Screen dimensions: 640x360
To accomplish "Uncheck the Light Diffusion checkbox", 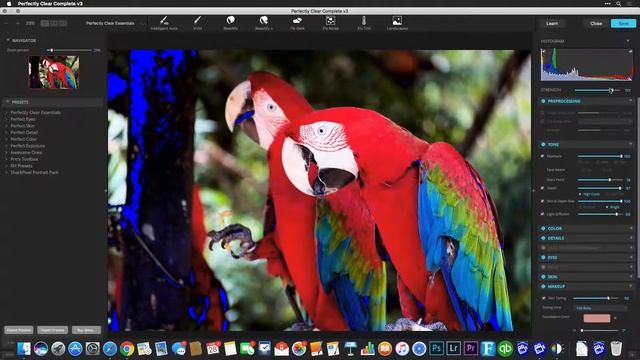I will (x=542, y=214).
